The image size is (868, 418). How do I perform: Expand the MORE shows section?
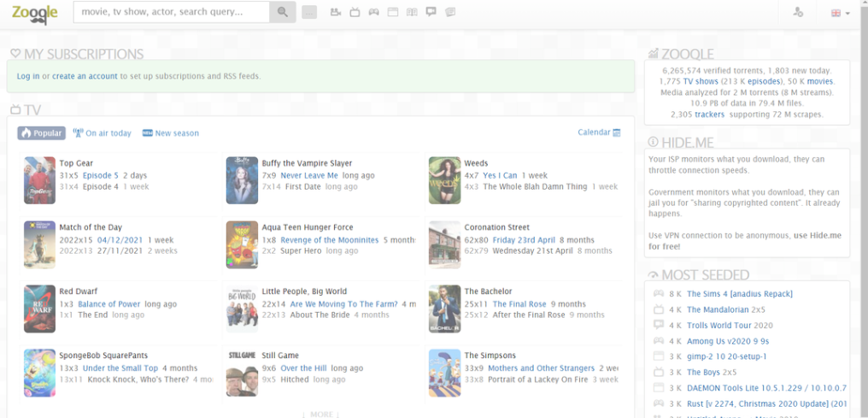(x=321, y=415)
